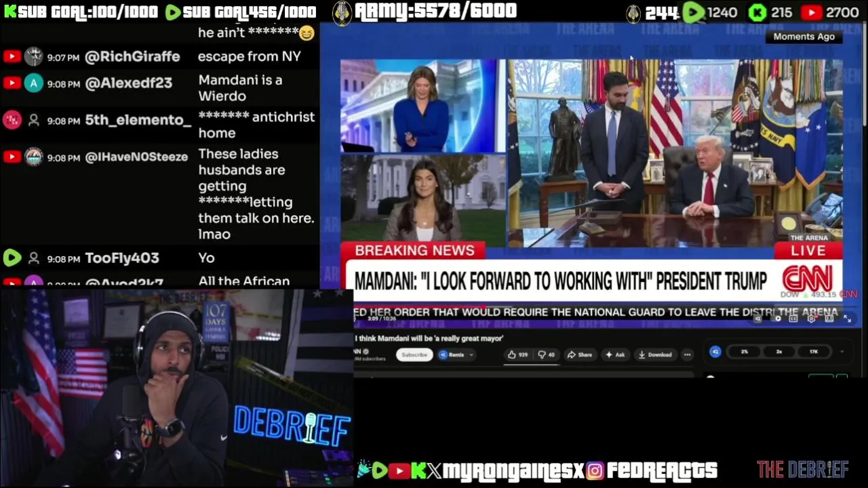Viewport: 868px width, 488px height.
Task: Click the message 'Mamdani is a Wierdo'
Action: coord(240,88)
